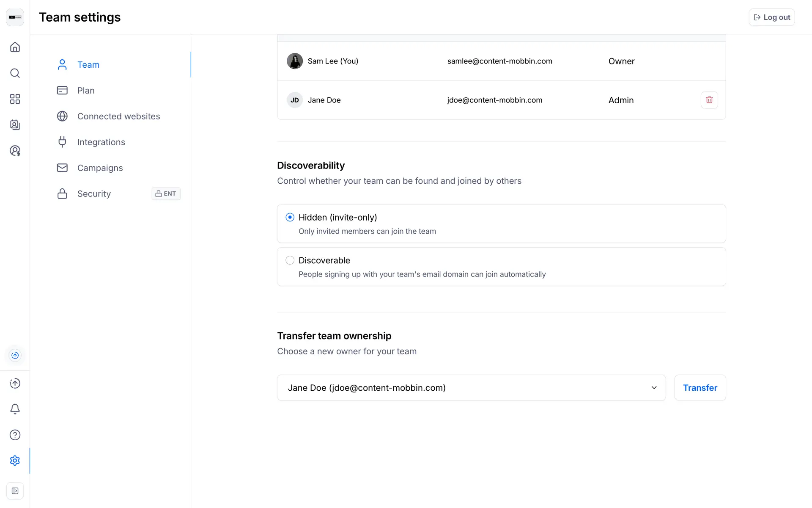The height and width of the screenshot is (508, 812).
Task: Open the new owner dropdown for Jane Doe
Action: 465,387
